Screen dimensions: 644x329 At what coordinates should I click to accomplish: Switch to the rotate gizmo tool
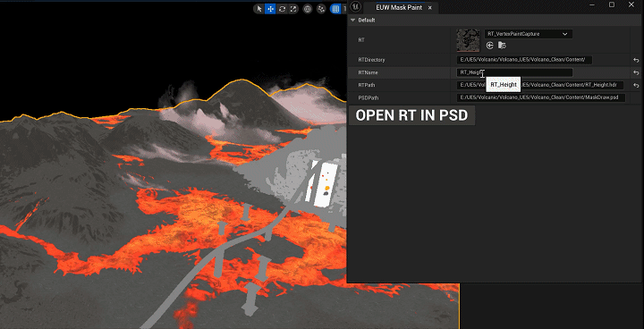(x=282, y=9)
